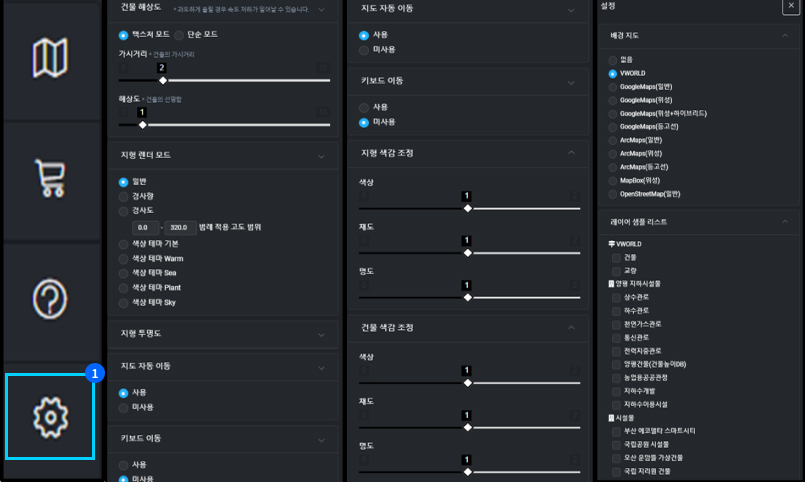
Task: Click the shopping cart sidebar icon
Action: [50, 179]
